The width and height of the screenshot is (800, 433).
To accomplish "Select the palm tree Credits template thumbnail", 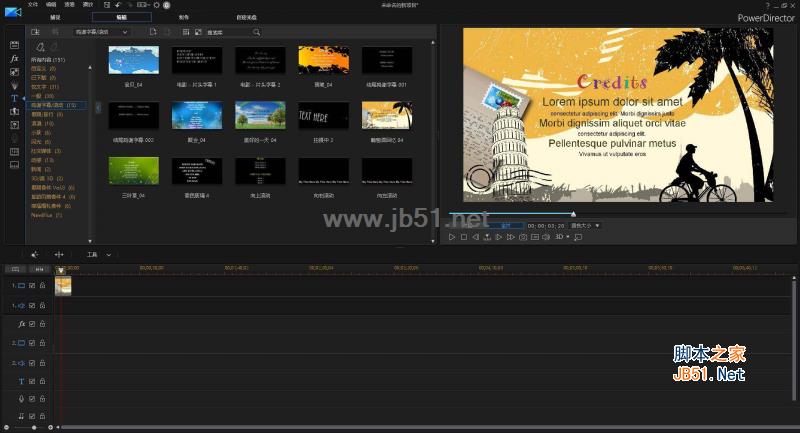I will tap(387, 116).
